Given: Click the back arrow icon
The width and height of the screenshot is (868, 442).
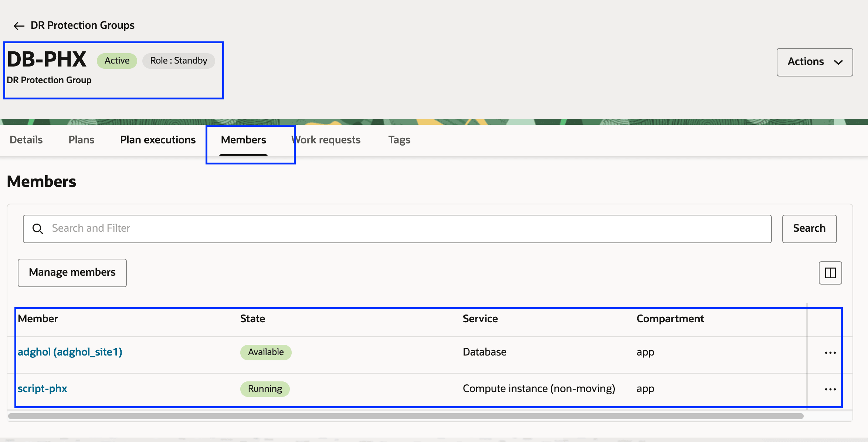Looking at the screenshot, I should [19, 26].
